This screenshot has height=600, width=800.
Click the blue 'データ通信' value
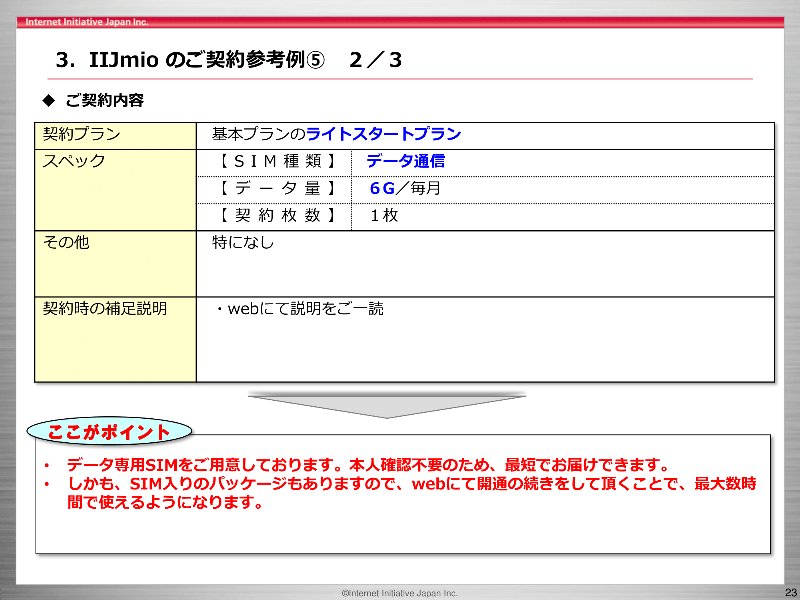(405, 161)
